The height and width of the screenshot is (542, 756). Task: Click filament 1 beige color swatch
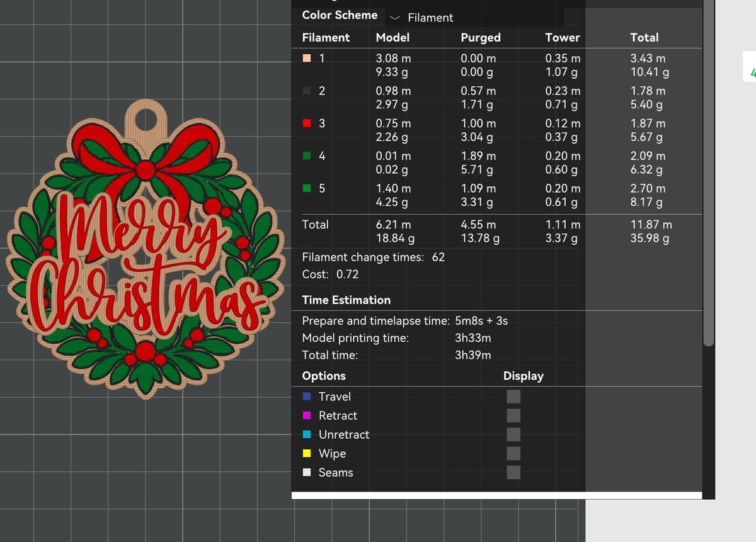coord(307,58)
